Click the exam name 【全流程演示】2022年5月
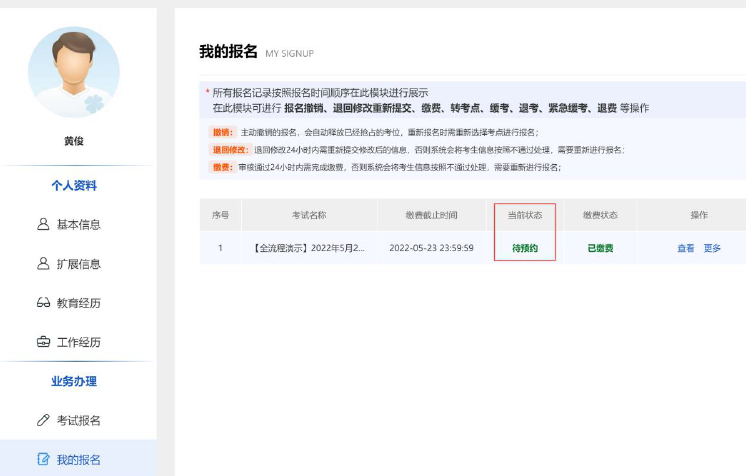Viewport: 746px width, 476px height. 309,248
